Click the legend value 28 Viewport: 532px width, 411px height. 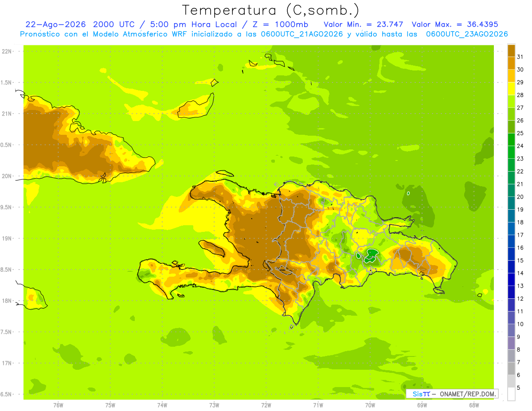point(520,95)
